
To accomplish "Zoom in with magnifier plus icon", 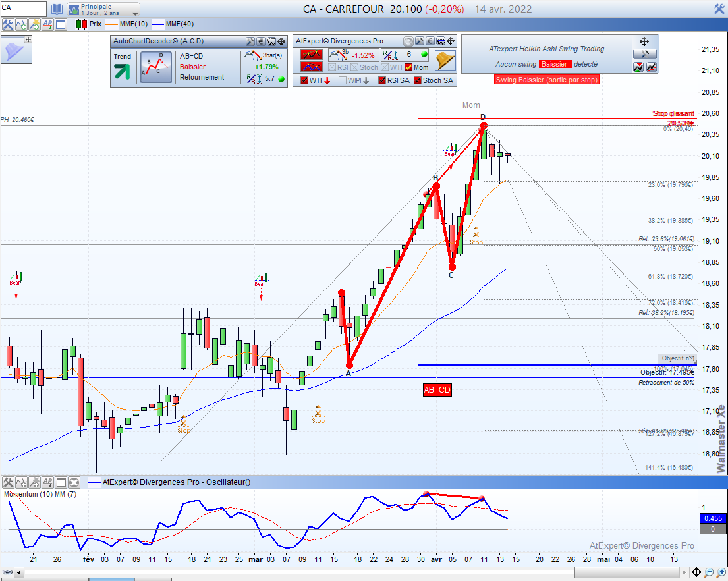I will click(721, 572).
